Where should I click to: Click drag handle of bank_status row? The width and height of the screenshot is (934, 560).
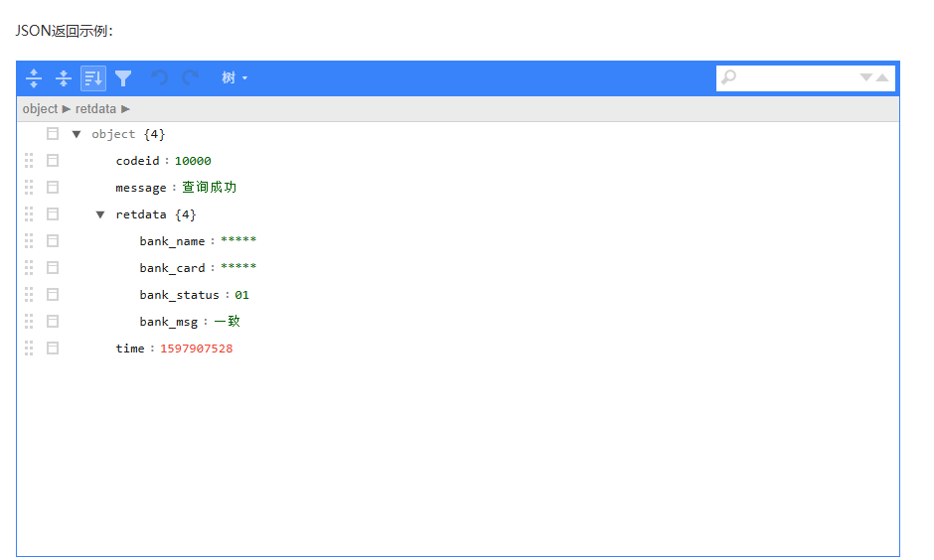point(29,295)
